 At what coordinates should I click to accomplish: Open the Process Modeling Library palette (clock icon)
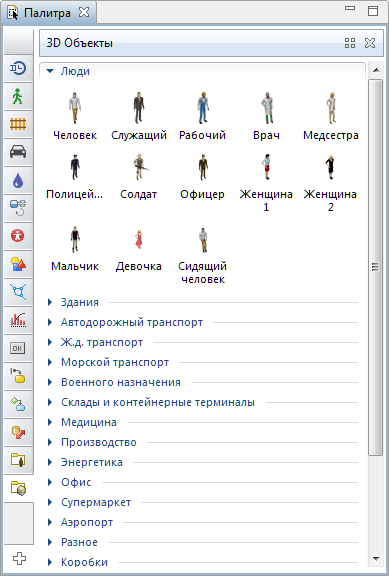(x=18, y=68)
